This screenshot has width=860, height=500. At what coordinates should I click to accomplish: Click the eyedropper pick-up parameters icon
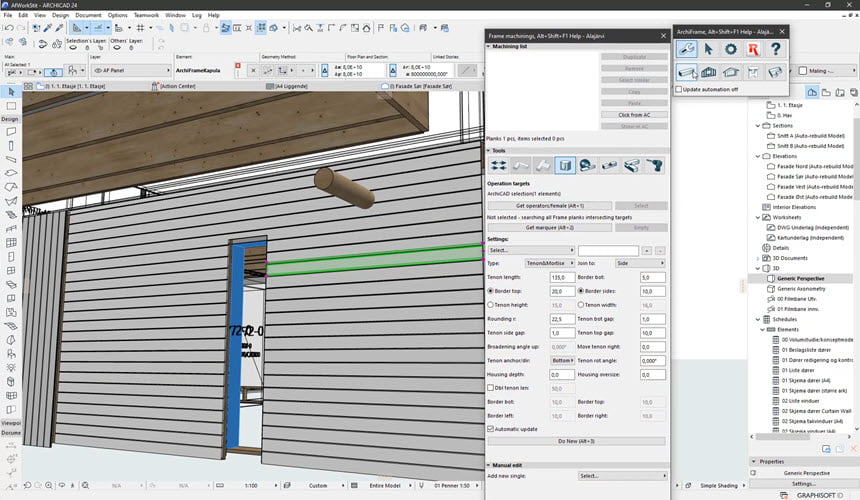48,27
